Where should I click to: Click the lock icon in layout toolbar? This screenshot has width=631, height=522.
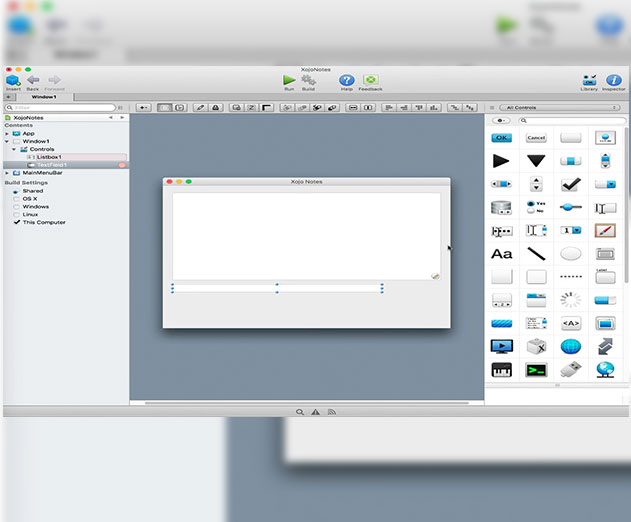click(x=216, y=107)
